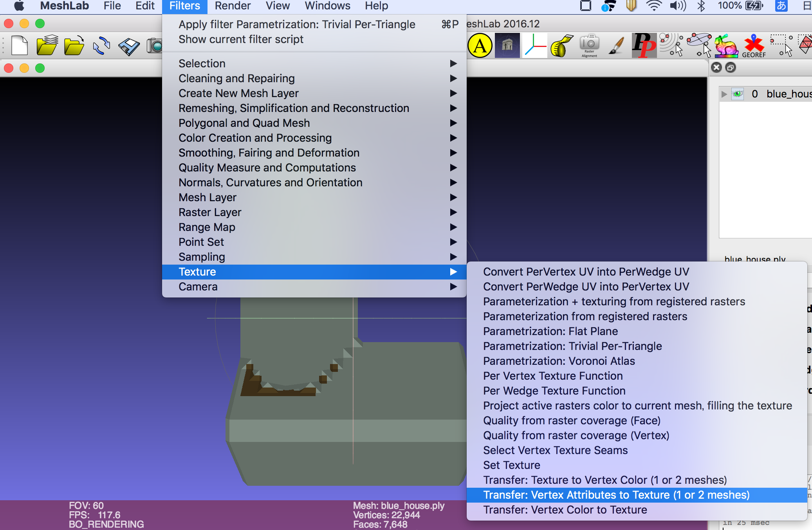812x530 pixels.
Task: Select the PP Point Picking tool
Action: click(644, 46)
